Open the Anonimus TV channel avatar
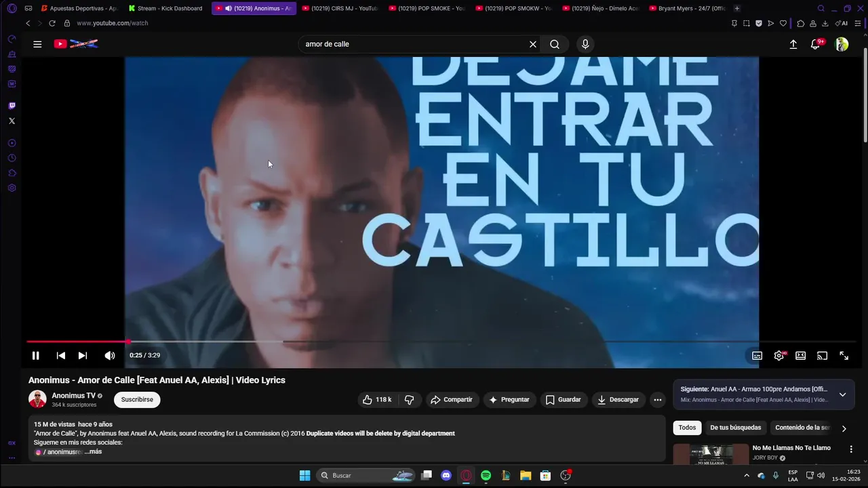868x488 pixels. 37,399
